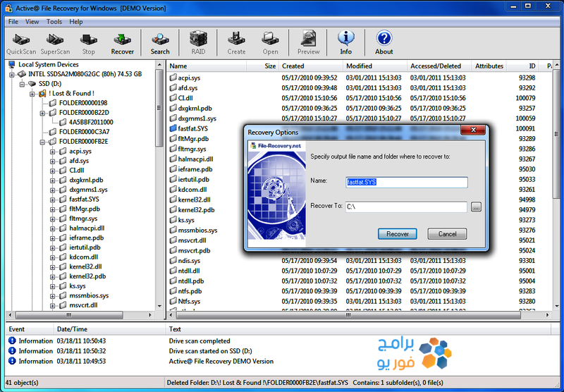Click Information icon for 10:50:32 event
This screenshot has height=392, width=564.
pos(12,350)
